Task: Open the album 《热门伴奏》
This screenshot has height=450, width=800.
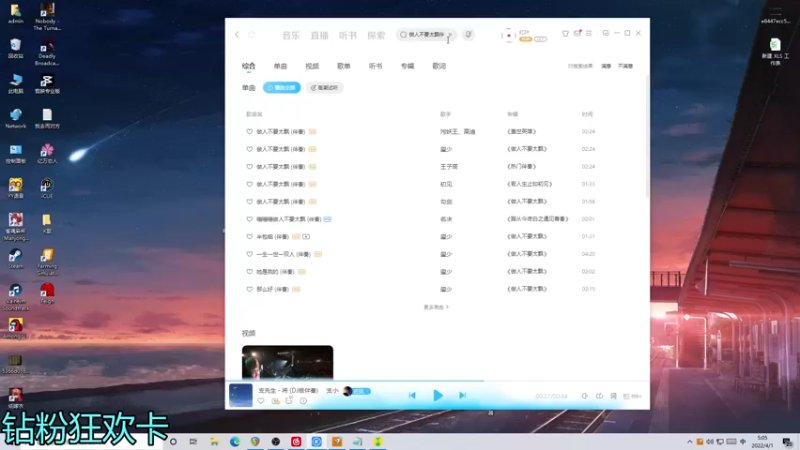Action: click(521, 166)
